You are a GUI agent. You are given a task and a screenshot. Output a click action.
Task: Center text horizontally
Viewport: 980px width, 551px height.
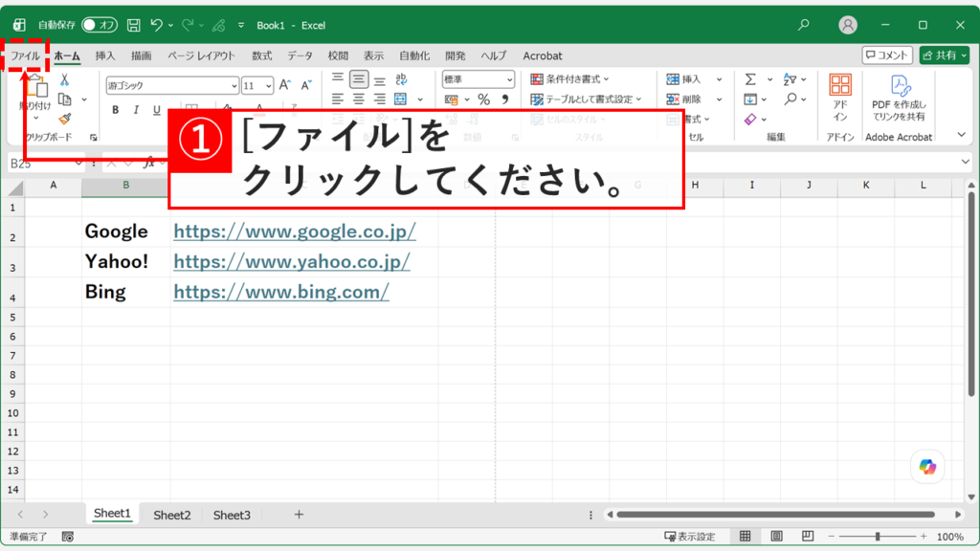tap(359, 99)
